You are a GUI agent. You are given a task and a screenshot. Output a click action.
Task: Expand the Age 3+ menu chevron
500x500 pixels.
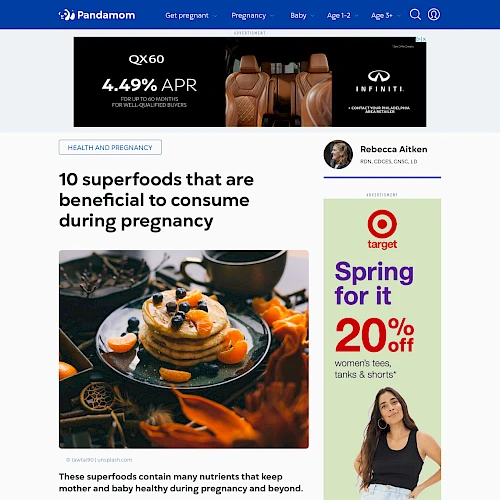click(399, 16)
